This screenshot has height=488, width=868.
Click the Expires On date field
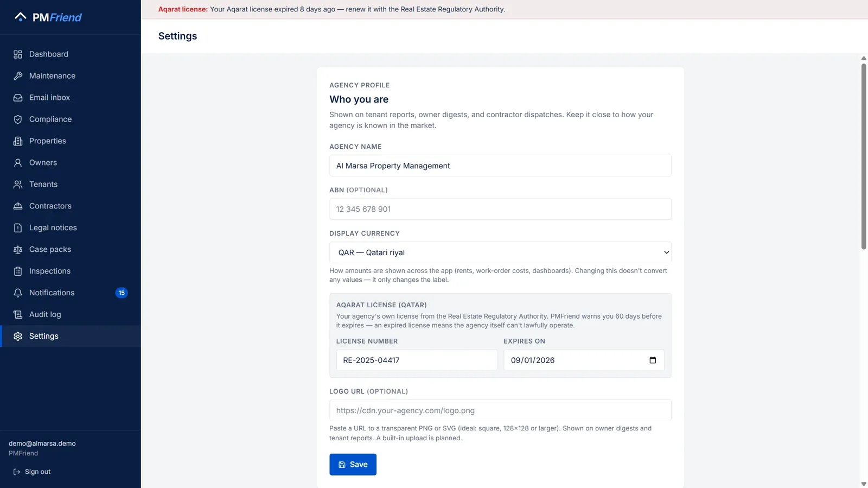point(584,360)
